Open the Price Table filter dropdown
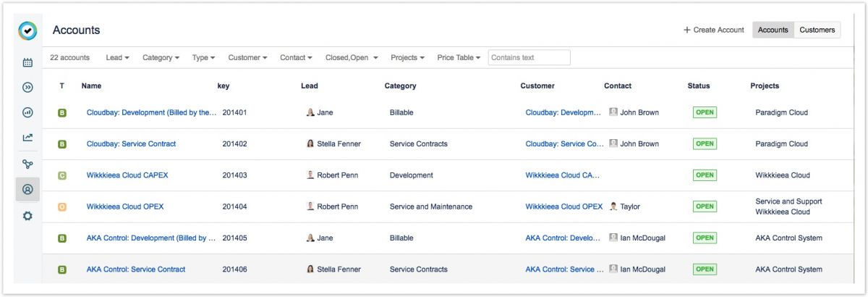 tap(459, 58)
